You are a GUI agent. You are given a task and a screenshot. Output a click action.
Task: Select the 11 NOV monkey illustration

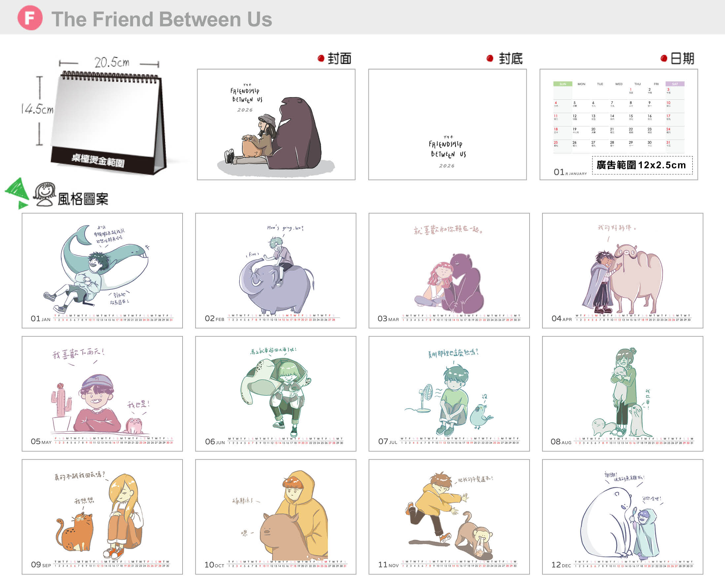tap(449, 517)
